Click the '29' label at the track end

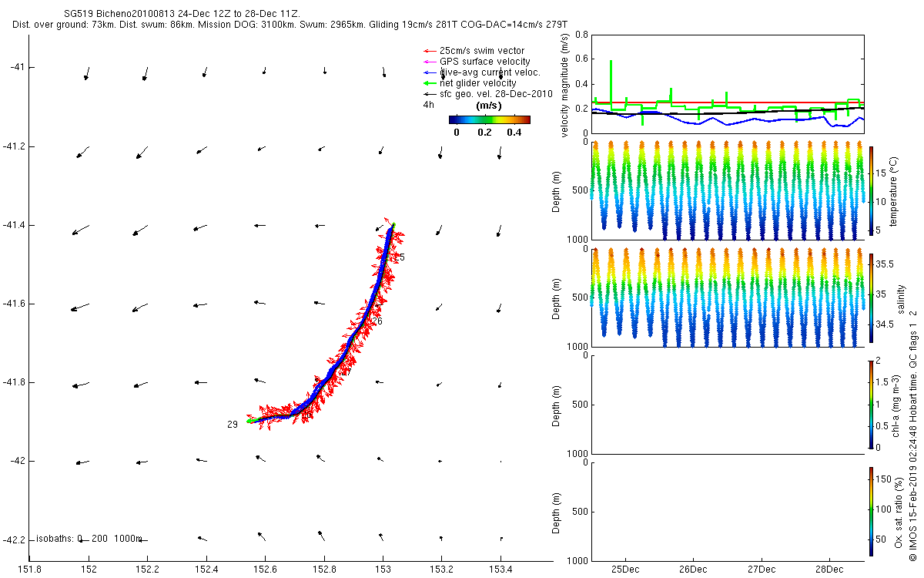[233, 425]
